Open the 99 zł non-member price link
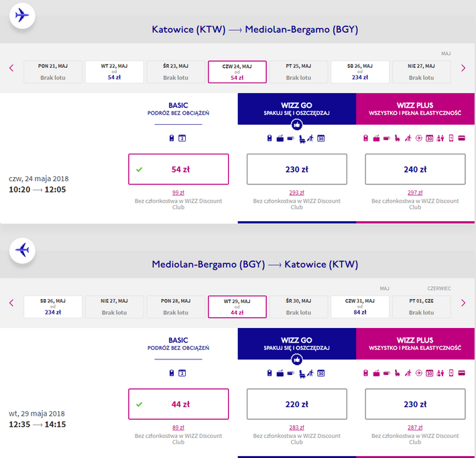Image resolution: width=476 pixels, height=458 pixels. coord(178,192)
